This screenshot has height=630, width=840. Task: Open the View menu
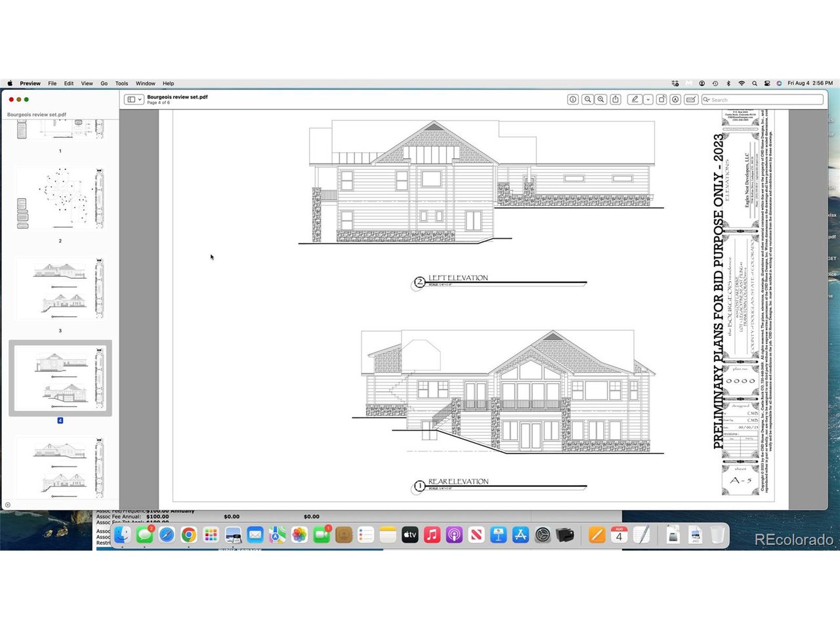coord(87,83)
